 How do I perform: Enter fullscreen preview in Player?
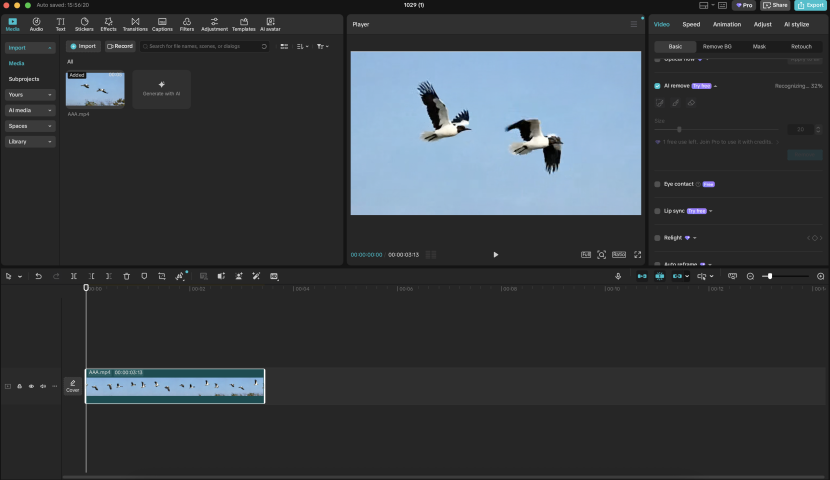(x=637, y=255)
